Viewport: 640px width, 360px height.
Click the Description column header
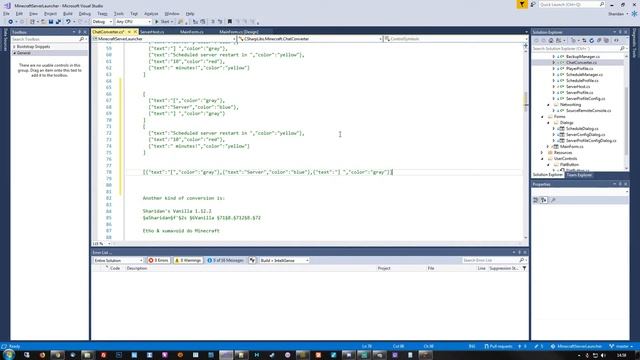(x=137, y=268)
